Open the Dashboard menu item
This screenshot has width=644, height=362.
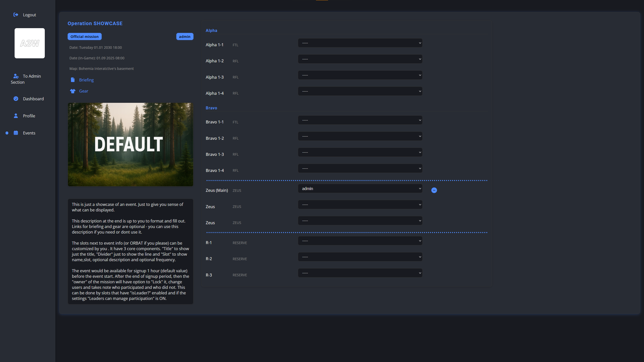(33, 99)
